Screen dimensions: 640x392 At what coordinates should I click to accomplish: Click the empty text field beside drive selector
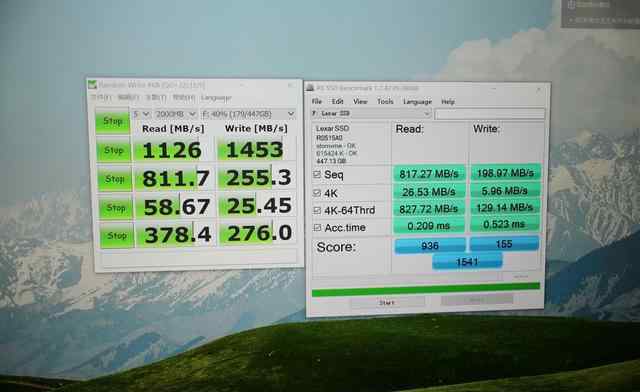489,114
